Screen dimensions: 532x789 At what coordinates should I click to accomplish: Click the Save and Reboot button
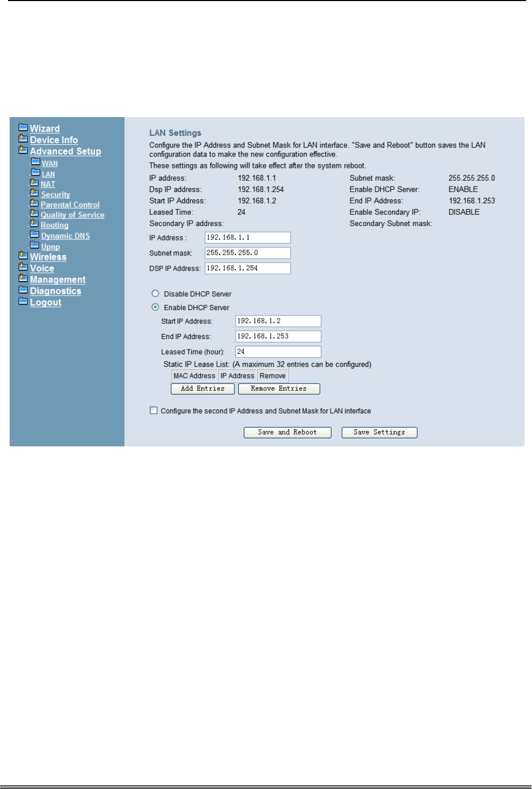(287, 432)
